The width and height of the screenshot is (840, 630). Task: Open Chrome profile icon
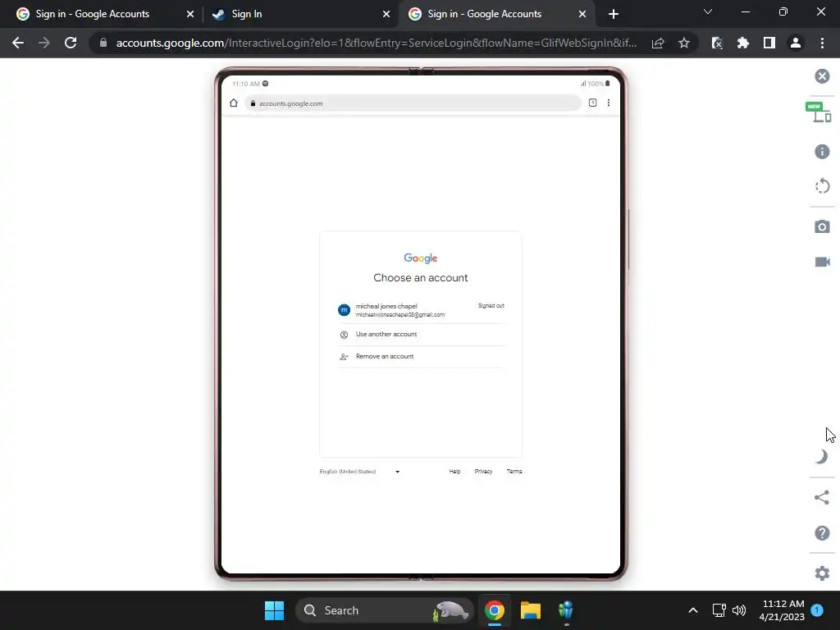(796, 43)
